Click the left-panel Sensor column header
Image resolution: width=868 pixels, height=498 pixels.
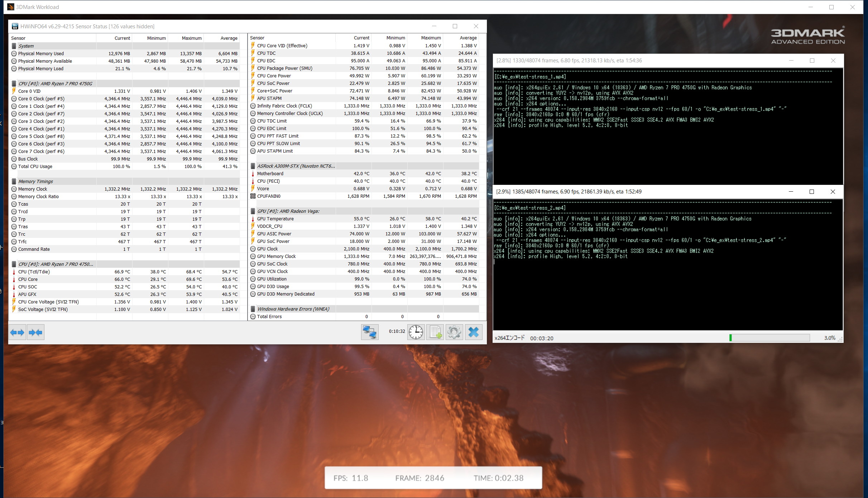pos(53,38)
